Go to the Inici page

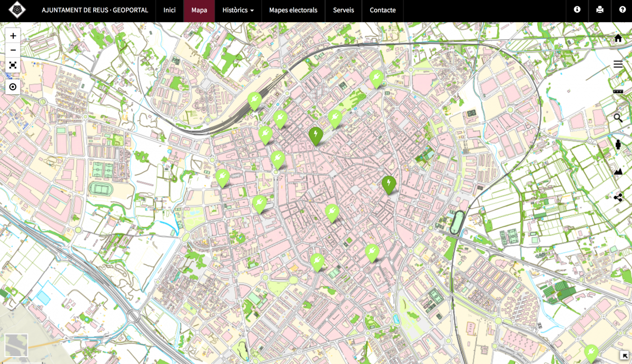click(170, 10)
